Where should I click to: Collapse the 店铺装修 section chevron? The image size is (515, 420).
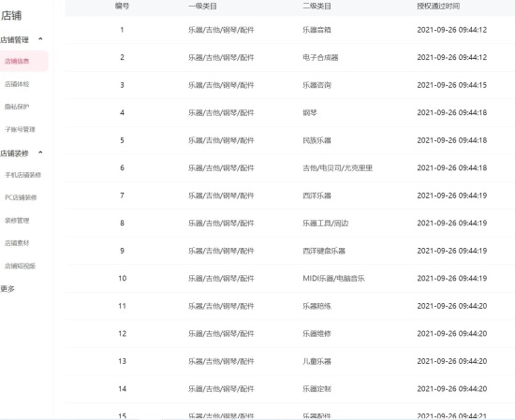[40, 152]
